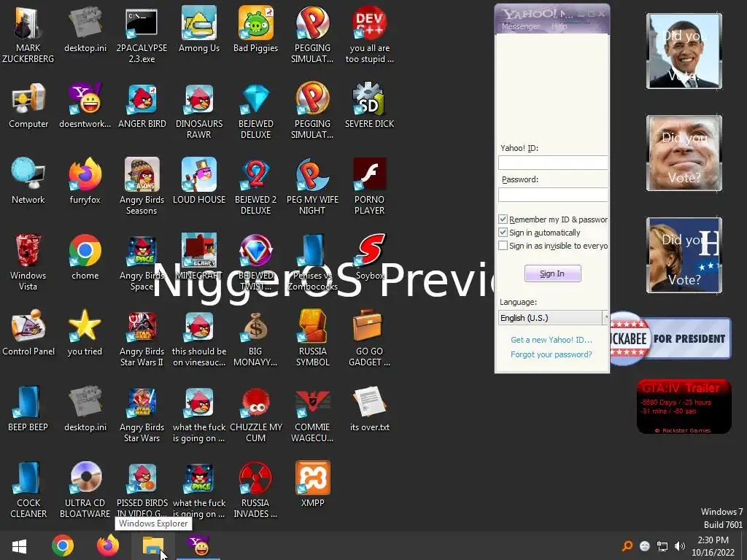
Task: Open the Hillary 'Did you Vote?' gadget
Action: [x=684, y=255]
